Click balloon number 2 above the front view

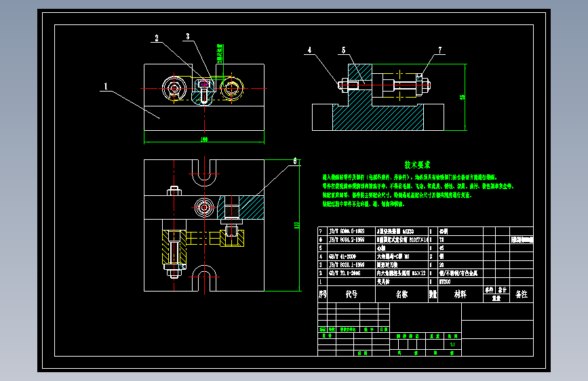[157, 38]
